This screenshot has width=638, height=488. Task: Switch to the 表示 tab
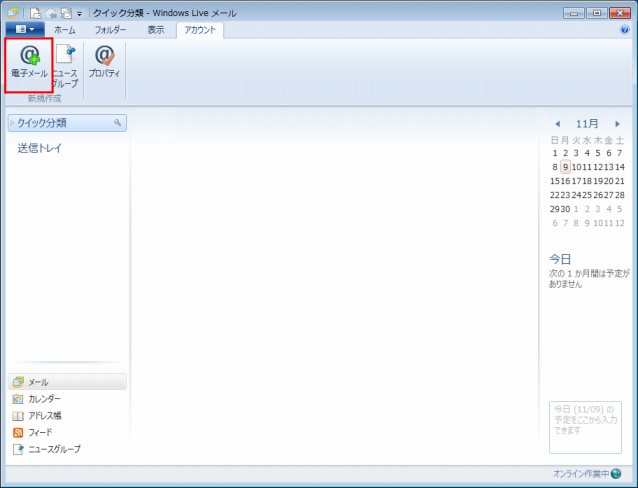(155, 30)
